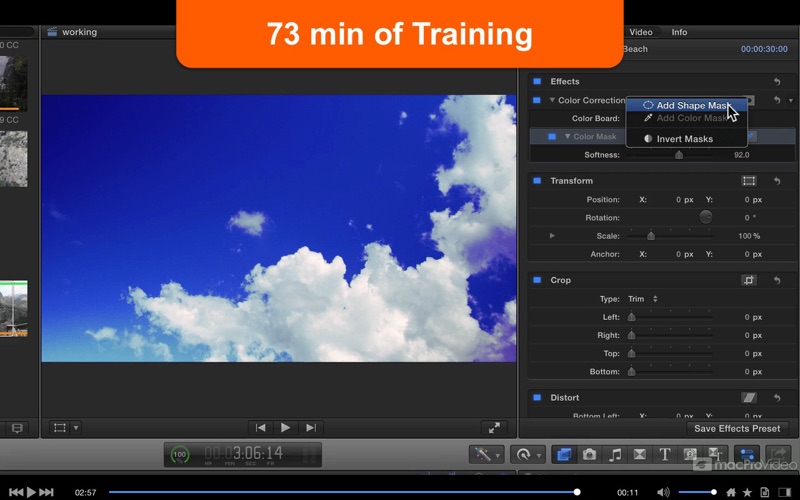Screen dimensions: 800x500
Task: Skip to next tutorial video
Action: 46,492
